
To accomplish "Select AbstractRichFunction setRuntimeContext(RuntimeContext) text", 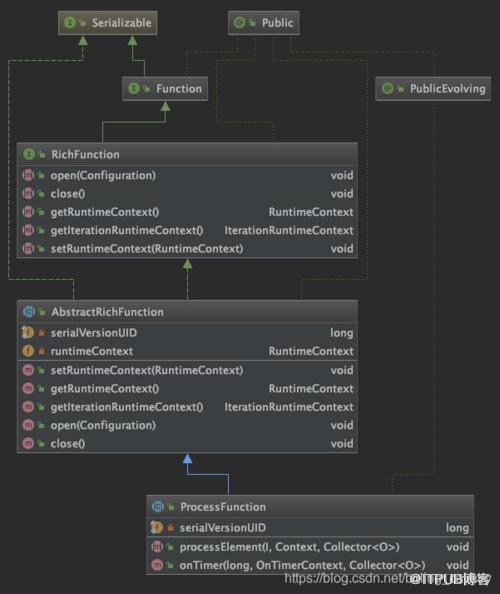I will coord(147,370).
